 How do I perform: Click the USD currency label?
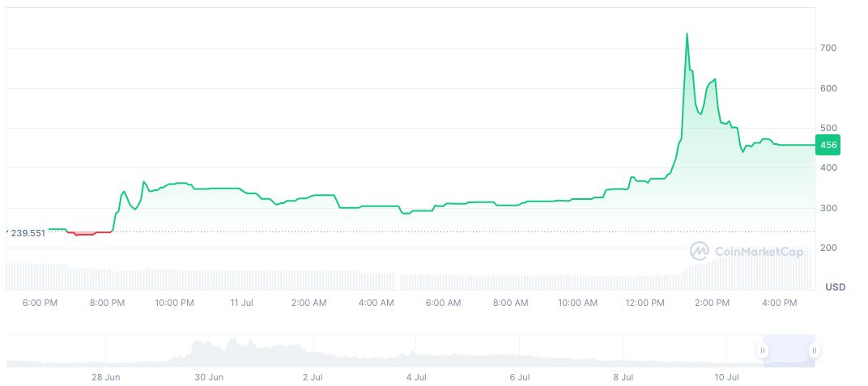pos(835,287)
